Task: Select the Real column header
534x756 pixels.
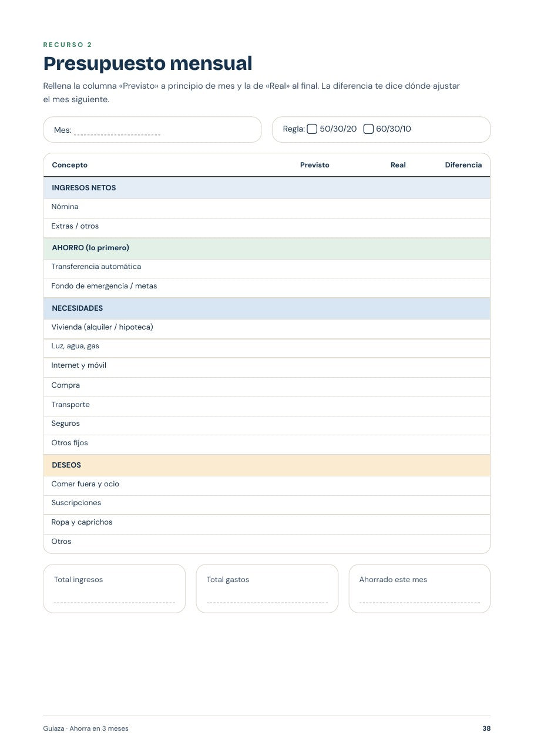Action: coord(398,165)
